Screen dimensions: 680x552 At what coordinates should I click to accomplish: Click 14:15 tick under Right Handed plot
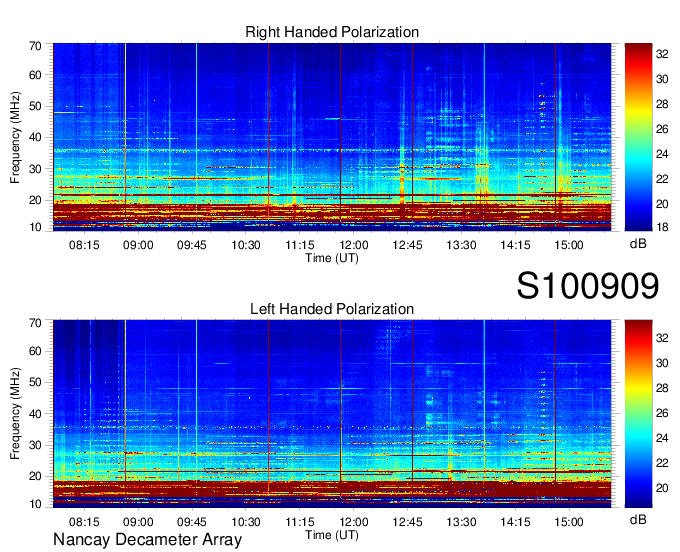[x=515, y=245]
